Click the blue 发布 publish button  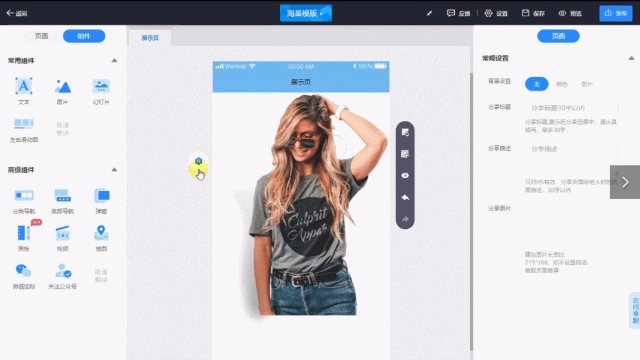(x=616, y=13)
